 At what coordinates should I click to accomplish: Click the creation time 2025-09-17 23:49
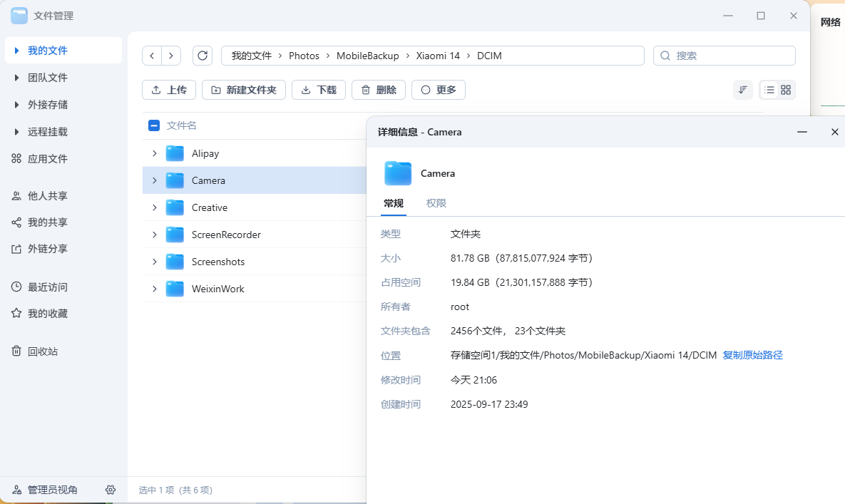coord(489,404)
